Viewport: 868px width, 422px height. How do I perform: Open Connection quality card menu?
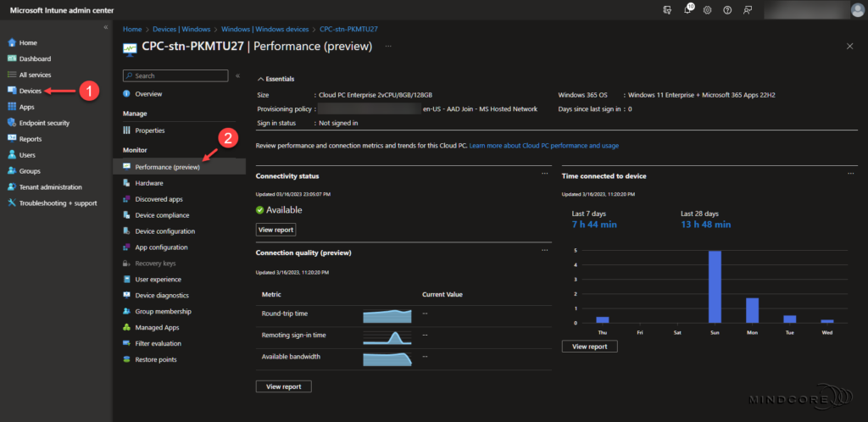point(545,250)
